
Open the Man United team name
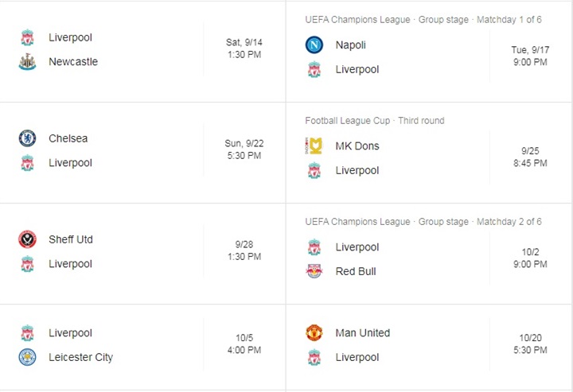(x=363, y=333)
